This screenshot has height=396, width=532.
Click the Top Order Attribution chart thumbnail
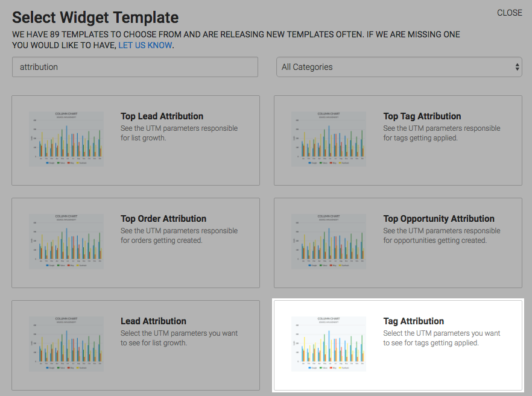66,241
